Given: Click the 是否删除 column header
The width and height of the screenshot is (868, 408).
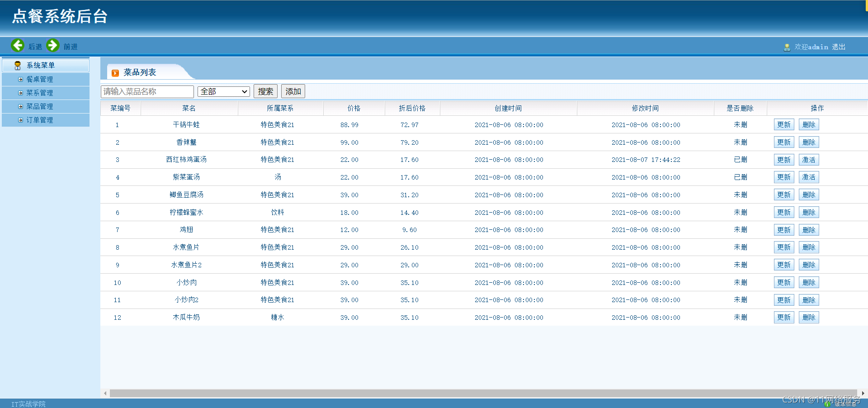Looking at the screenshot, I should pyautogui.click(x=740, y=108).
